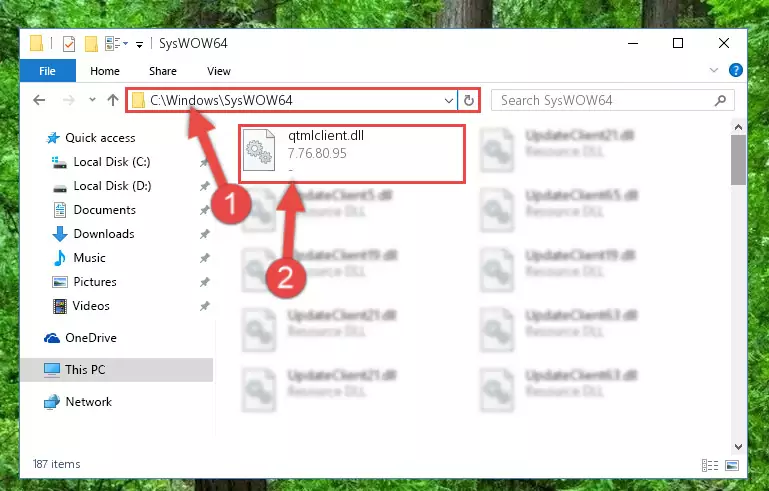The width and height of the screenshot is (769, 491).
Task: Click the scroll down arrow in file list
Action: click(x=739, y=446)
